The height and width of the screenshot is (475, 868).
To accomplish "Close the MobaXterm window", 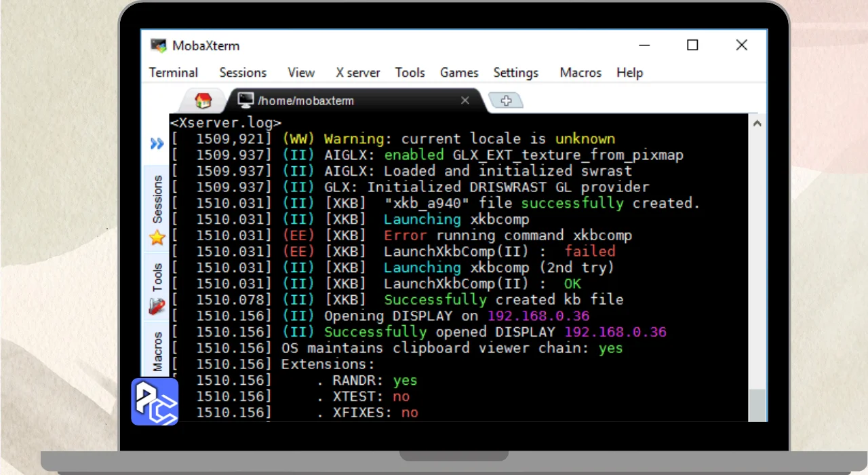I will (x=742, y=45).
